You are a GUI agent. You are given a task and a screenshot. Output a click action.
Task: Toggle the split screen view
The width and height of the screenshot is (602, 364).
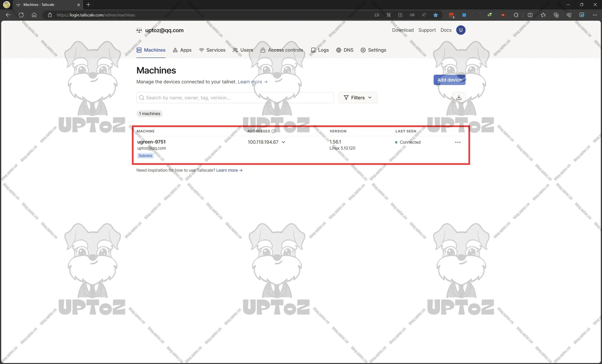[x=530, y=15]
